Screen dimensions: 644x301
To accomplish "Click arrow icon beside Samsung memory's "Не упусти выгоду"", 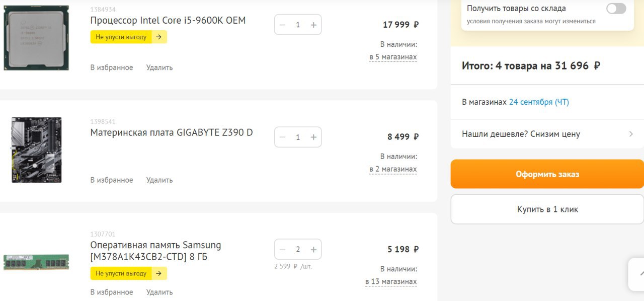I will click(158, 273).
